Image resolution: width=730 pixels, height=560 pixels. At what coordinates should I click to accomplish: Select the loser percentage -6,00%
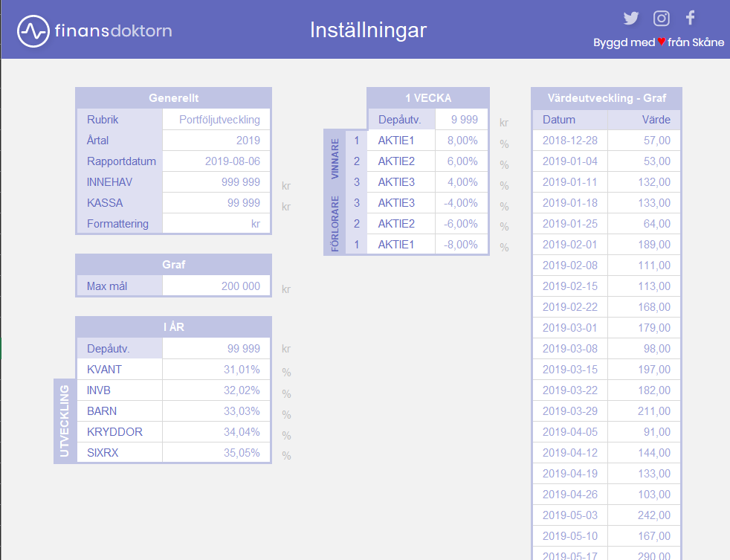point(462,224)
